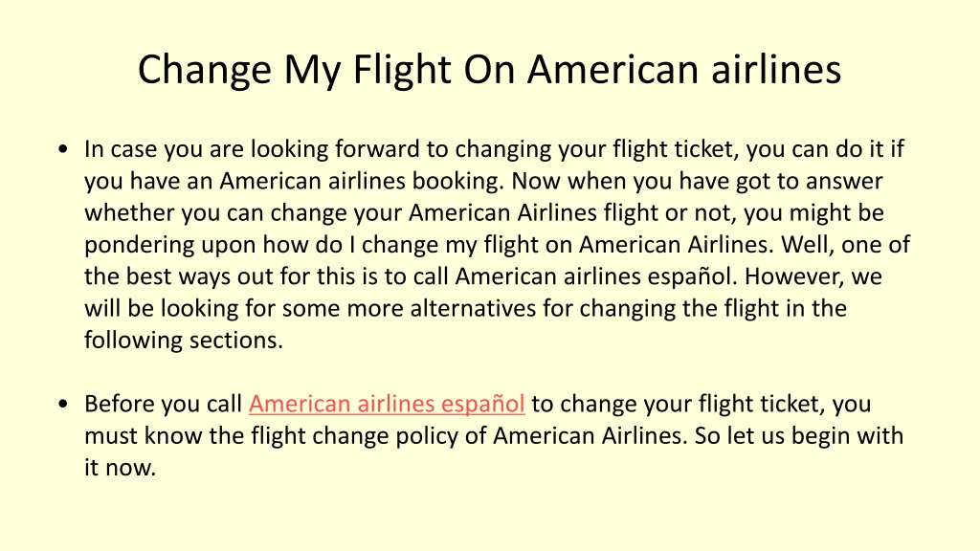This screenshot has width=980, height=551.
Task: Click the text 'following sections.'
Action: coord(184,341)
